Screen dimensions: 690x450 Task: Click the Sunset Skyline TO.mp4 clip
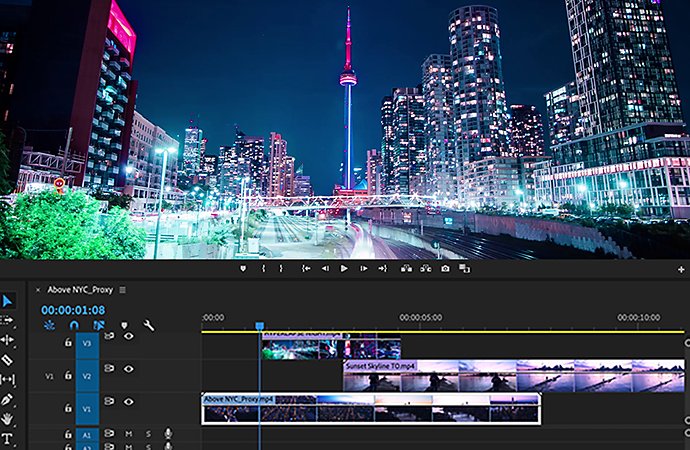pos(514,376)
